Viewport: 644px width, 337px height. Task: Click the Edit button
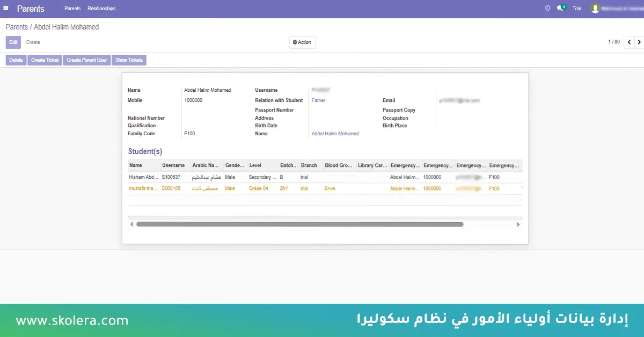(x=13, y=42)
